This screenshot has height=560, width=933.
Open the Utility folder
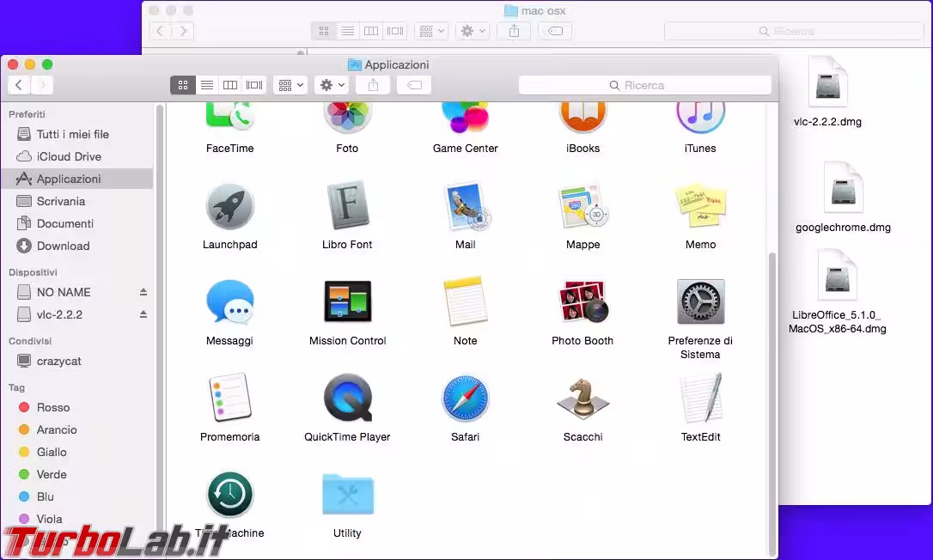click(347, 496)
